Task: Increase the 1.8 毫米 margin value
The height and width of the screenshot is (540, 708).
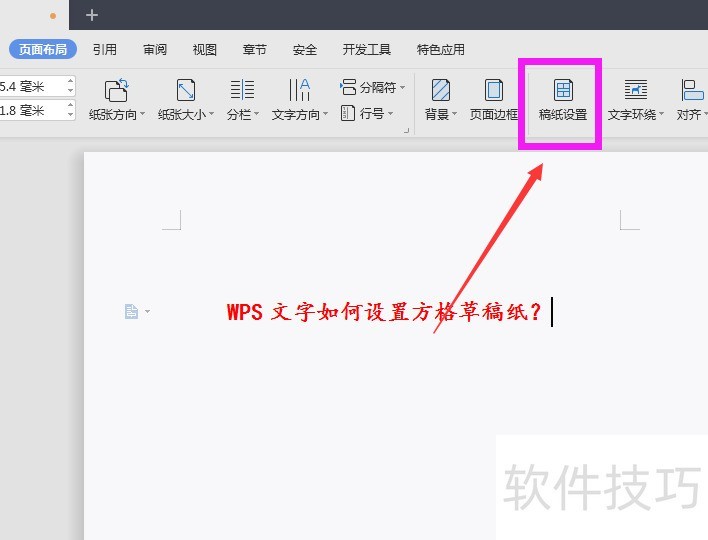Action: coord(70,105)
